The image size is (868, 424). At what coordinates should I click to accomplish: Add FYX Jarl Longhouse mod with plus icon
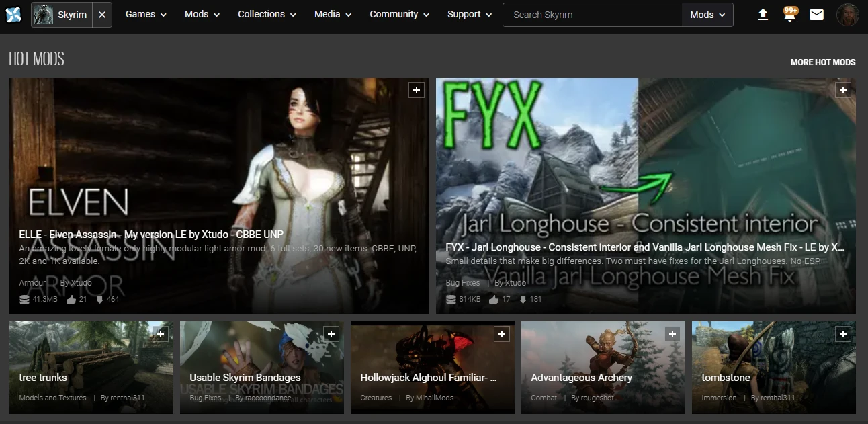(843, 90)
